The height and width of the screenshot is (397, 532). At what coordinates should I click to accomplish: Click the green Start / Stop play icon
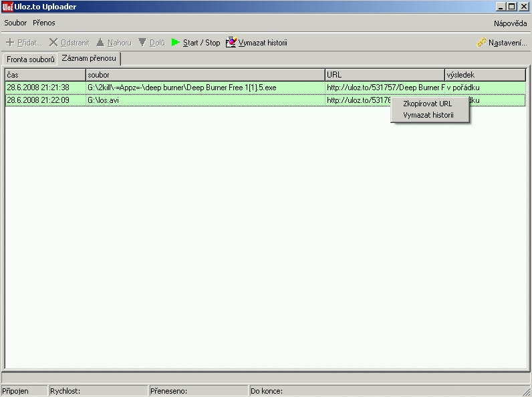tap(175, 42)
